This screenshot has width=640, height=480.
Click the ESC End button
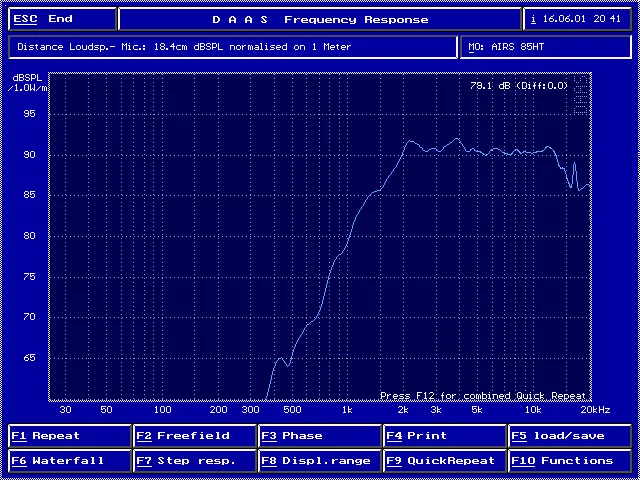[x=62, y=19]
